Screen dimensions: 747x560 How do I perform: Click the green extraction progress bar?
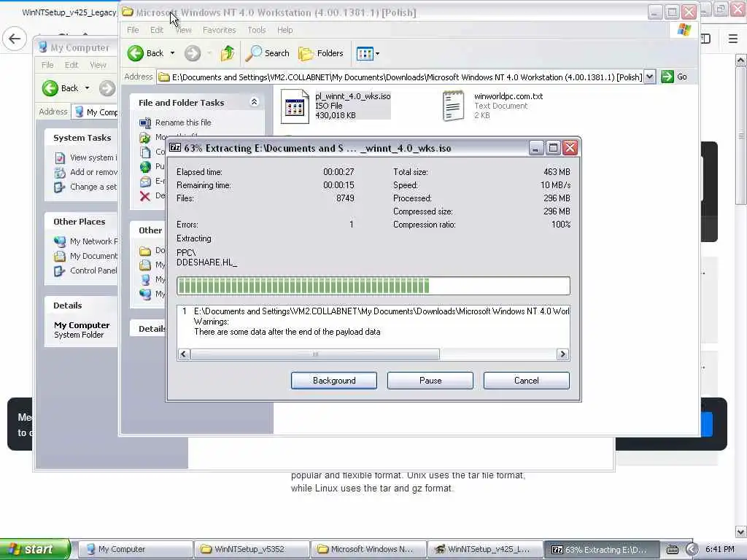tap(373, 286)
